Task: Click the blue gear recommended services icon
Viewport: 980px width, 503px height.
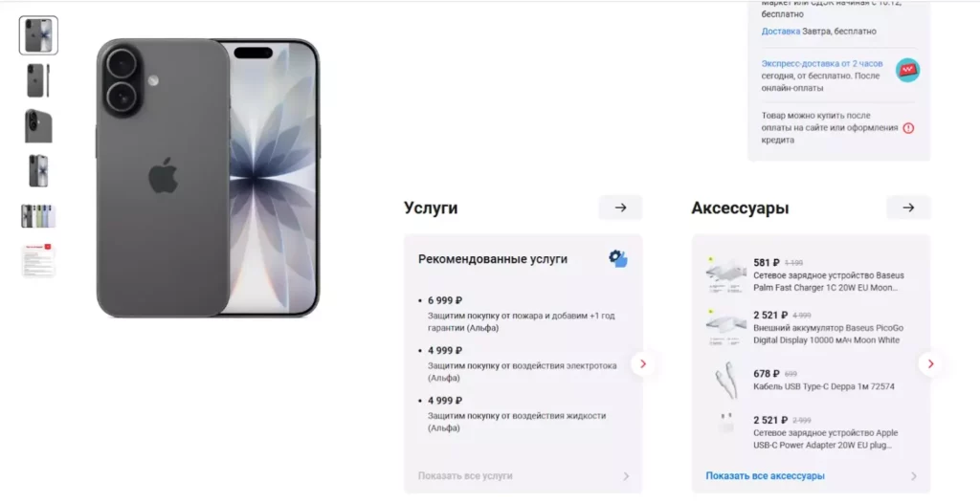Action: 618,258
